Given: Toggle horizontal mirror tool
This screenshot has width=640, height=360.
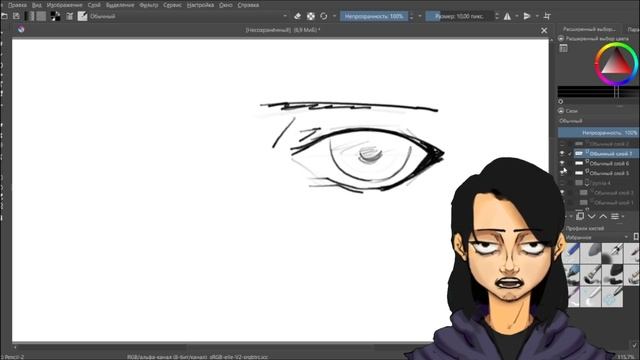Looking at the screenshot, I should (x=507, y=16).
